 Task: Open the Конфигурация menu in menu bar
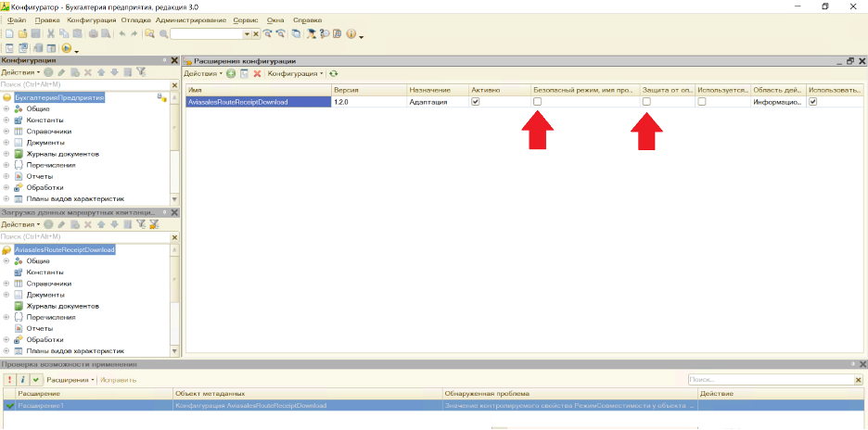(x=91, y=19)
